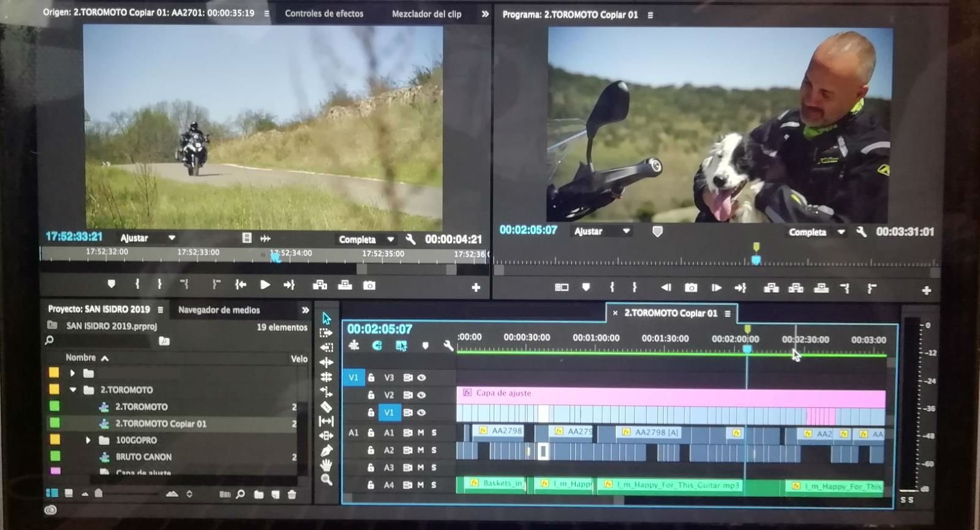
Task: Toggle V3 track output eye
Action: click(x=421, y=377)
